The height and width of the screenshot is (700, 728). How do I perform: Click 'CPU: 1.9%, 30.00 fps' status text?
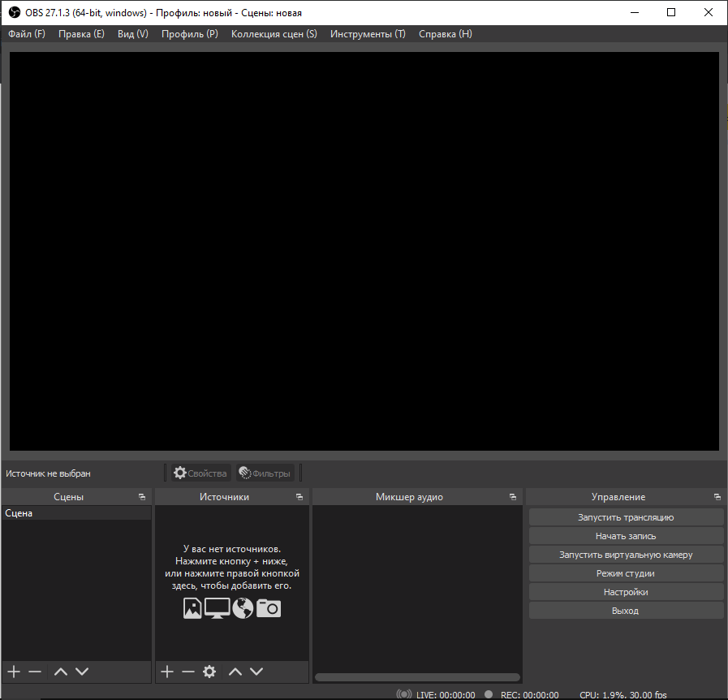(x=623, y=695)
